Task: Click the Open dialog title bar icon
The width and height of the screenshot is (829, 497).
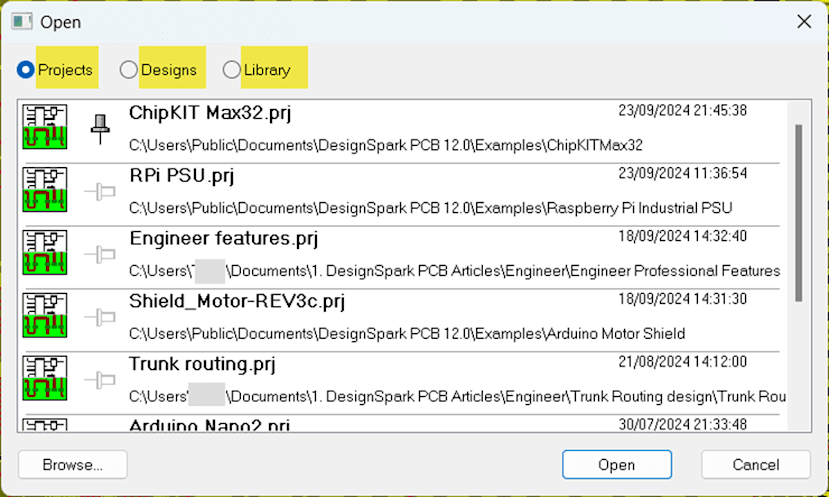Action: 22,22
